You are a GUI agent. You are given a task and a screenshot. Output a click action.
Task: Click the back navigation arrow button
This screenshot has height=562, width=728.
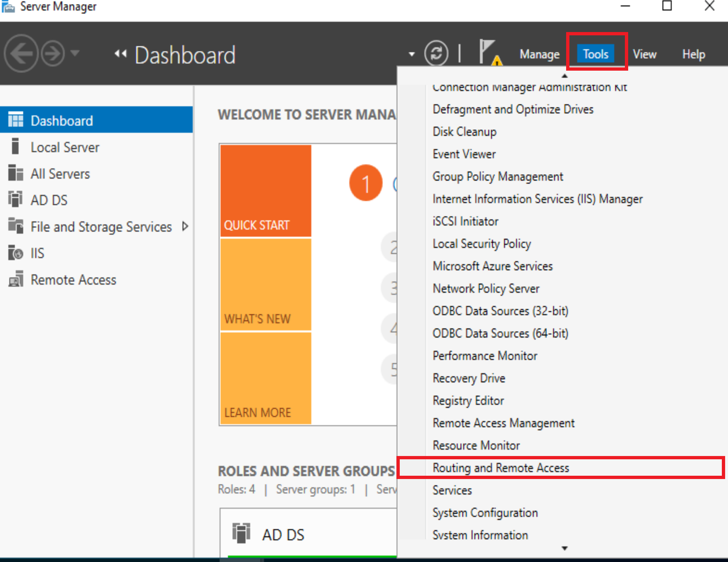[x=21, y=53]
